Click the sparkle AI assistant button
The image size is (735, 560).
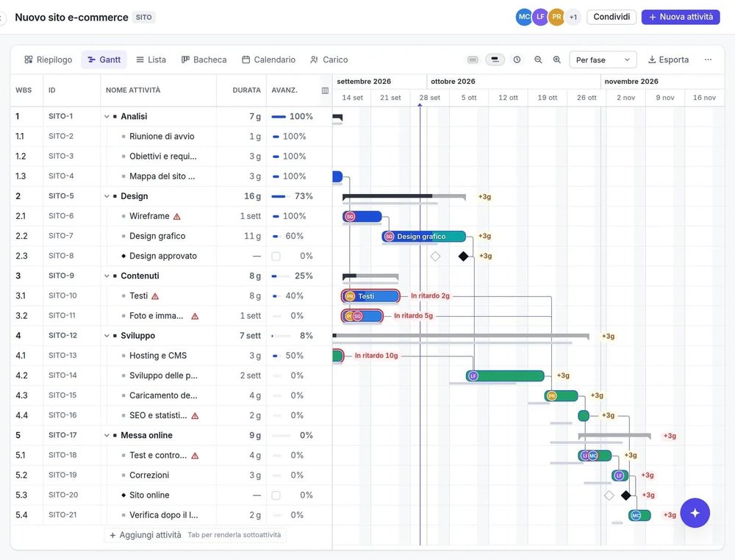point(695,513)
